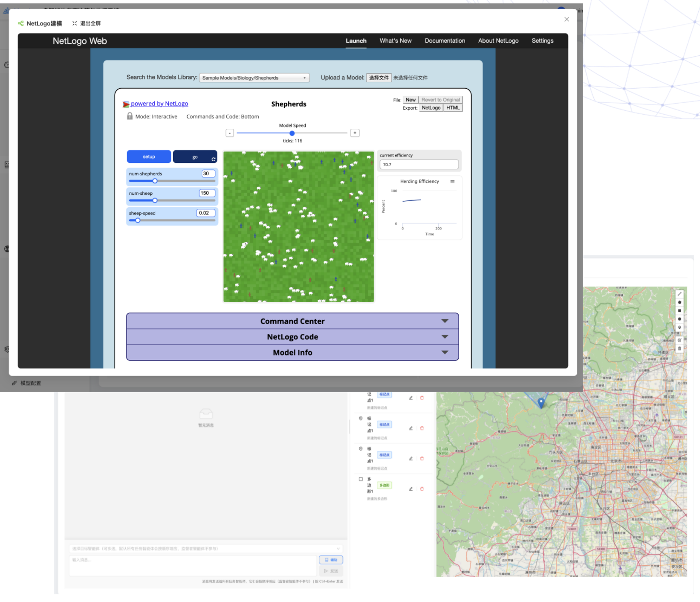This screenshot has height=602, width=700.
Task: Select the rectangle draw tool on map
Action: (x=680, y=310)
